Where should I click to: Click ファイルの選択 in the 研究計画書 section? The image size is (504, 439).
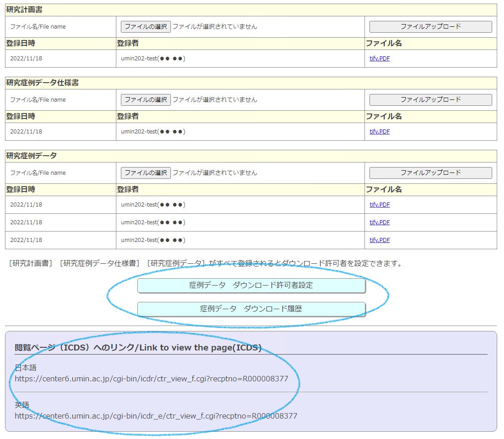(x=145, y=27)
